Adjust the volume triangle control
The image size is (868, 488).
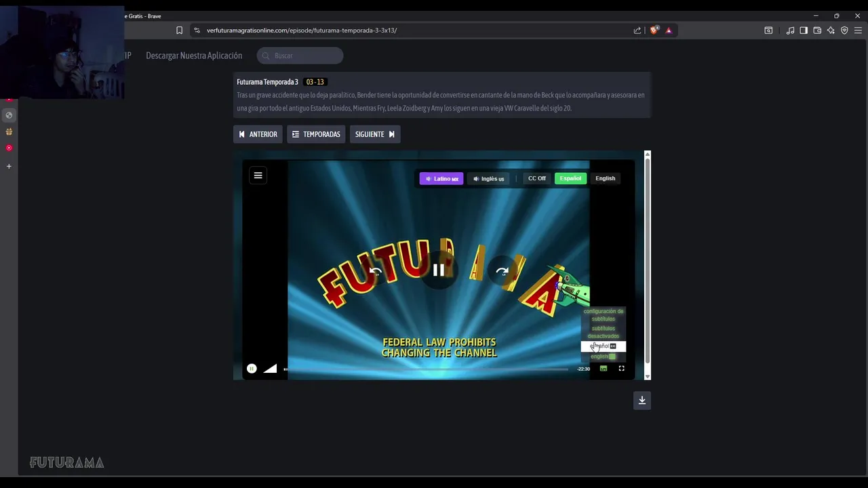coord(270,369)
